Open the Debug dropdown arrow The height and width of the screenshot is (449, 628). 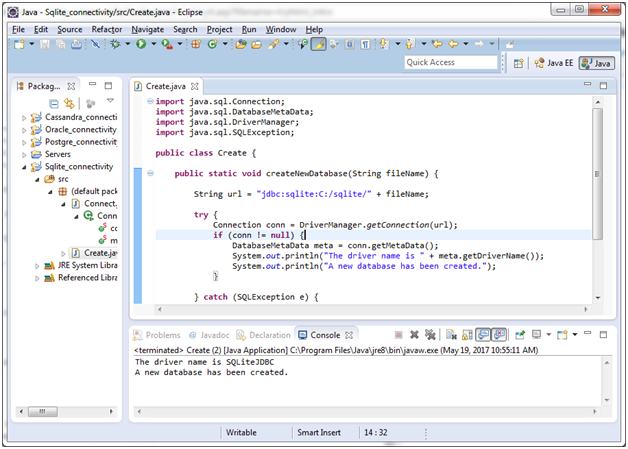click(128, 44)
